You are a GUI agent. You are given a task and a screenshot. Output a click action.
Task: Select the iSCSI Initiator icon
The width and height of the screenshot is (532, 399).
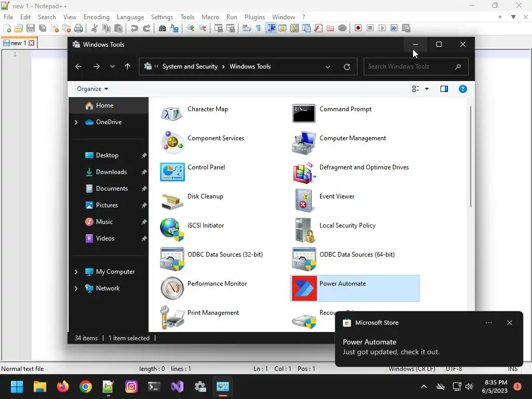172,230
